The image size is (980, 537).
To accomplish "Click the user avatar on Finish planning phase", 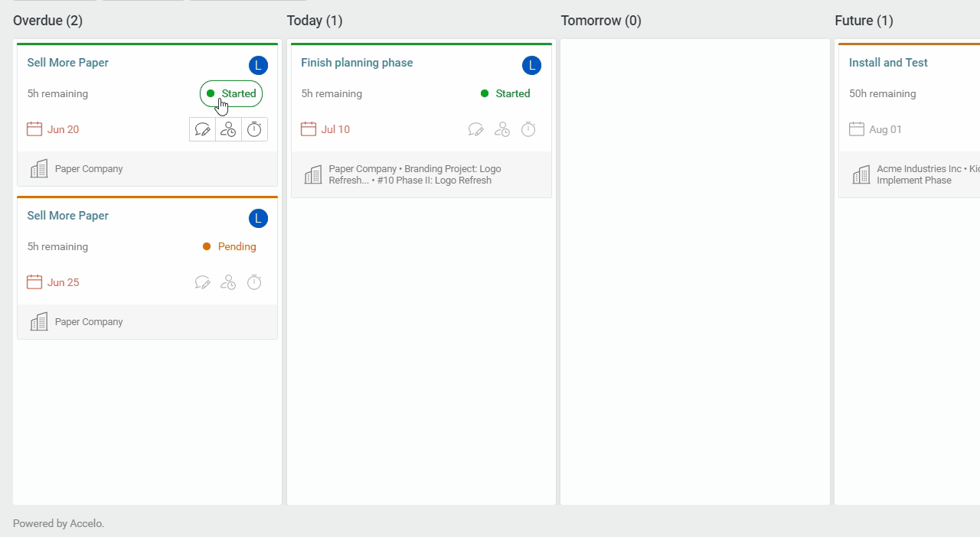I will click(532, 66).
